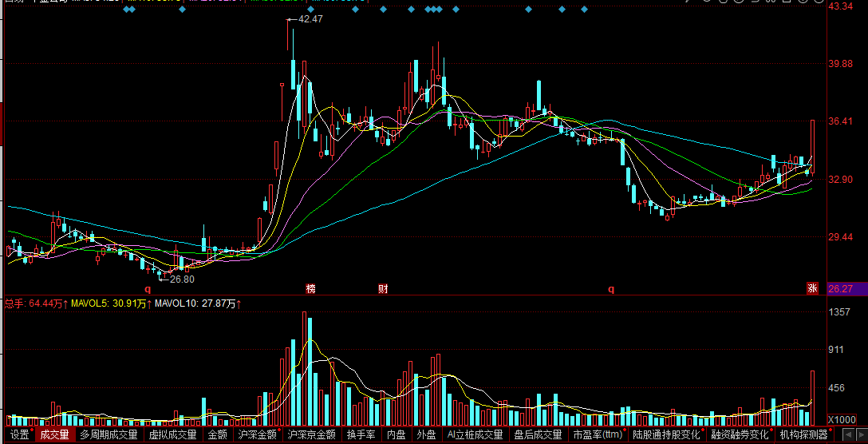The width and height of the screenshot is (868, 444).
Task: Click the 财 financial report marker
Action: point(382,289)
